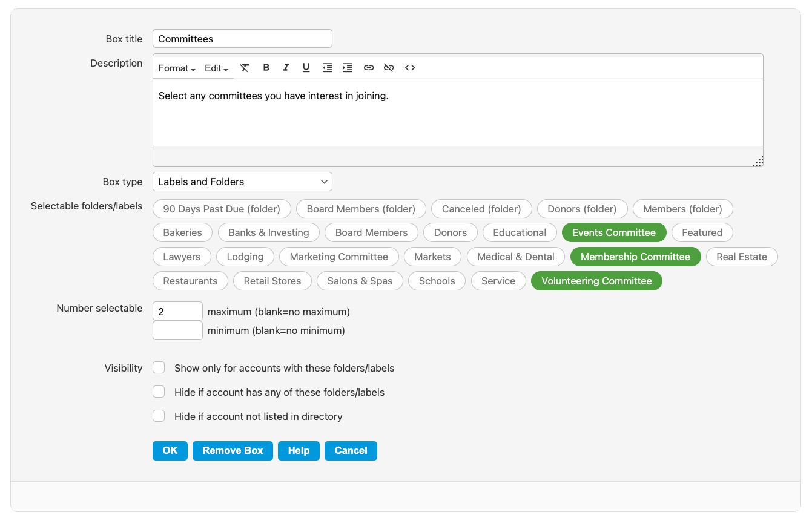Viewport: 812px width, 518px height.
Task: Toggle bold formatting in description editor
Action: click(x=266, y=68)
